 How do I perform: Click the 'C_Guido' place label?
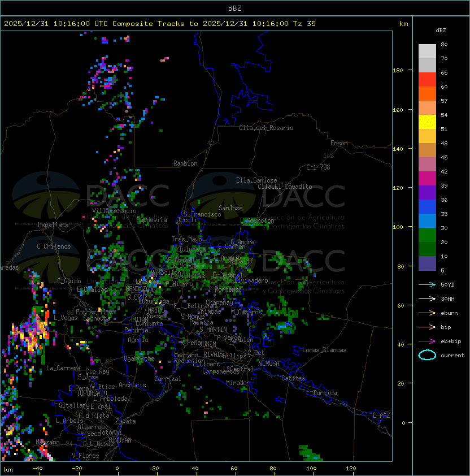69,281
